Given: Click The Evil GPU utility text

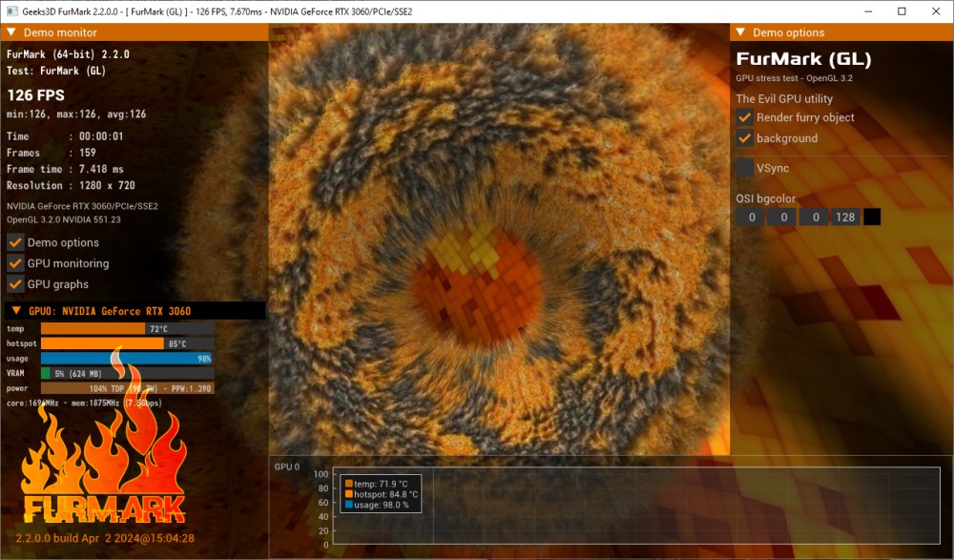Looking at the screenshot, I should coord(784,98).
